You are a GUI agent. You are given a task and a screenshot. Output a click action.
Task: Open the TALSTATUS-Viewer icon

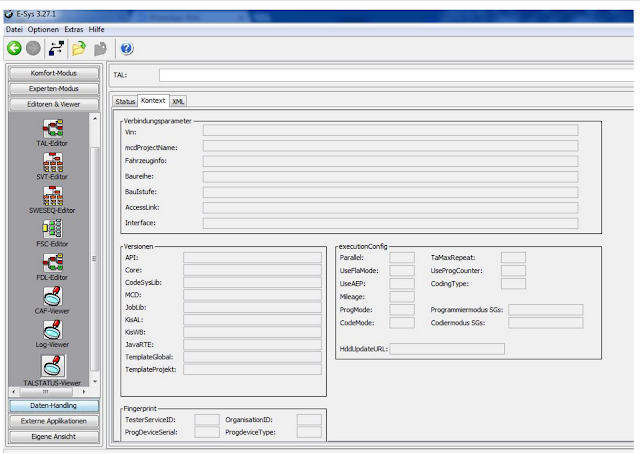click(53, 365)
